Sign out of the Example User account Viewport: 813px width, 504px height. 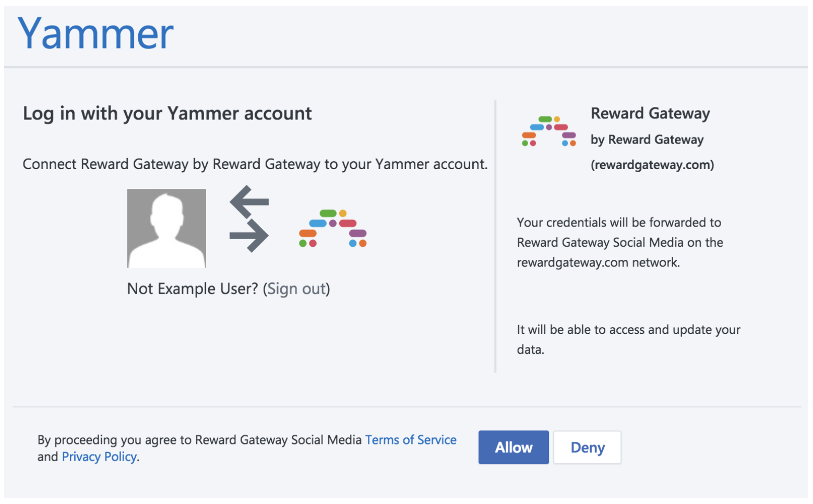(296, 289)
